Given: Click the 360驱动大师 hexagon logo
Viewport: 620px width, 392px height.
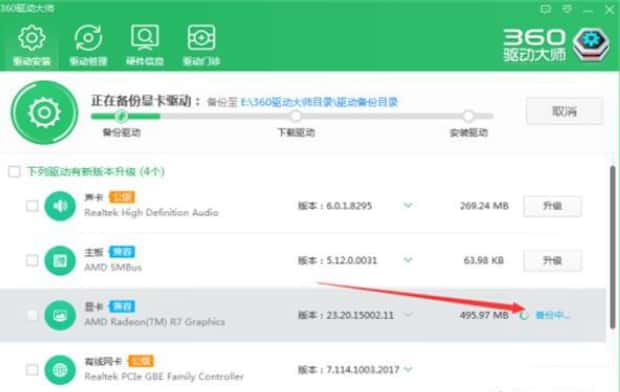Looking at the screenshot, I should coord(591,44).
